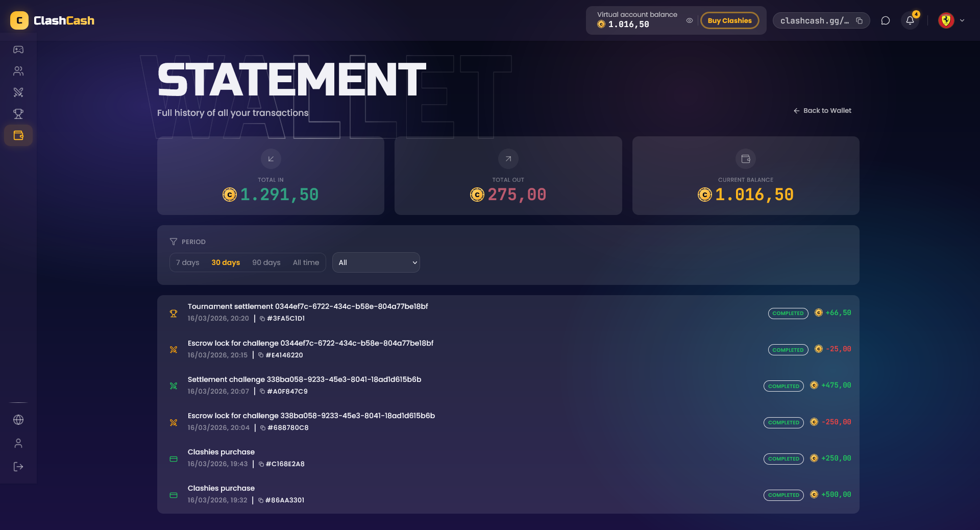This screenshot has height=530, width=980.
Task: Click the Current Balance value 1.016,50
Action: point(754,195)
